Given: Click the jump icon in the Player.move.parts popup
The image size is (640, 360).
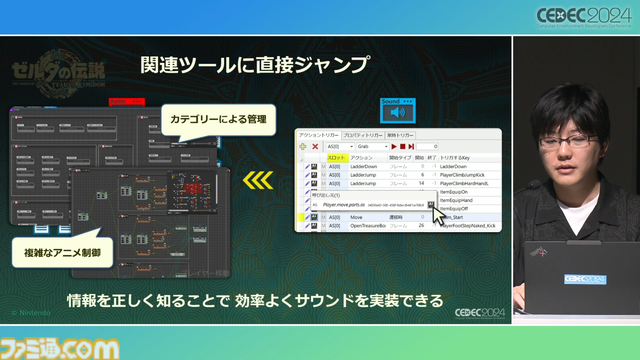Looking at the screenshot, I should pyautogui.click(x=431, y=204).
